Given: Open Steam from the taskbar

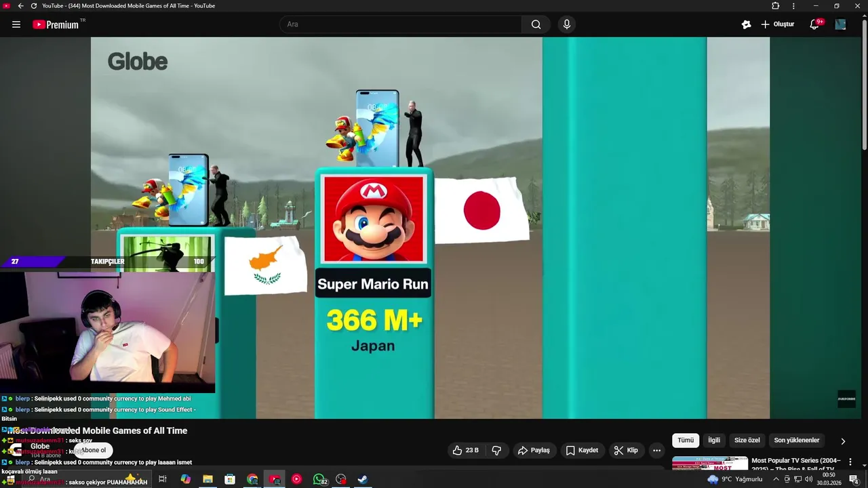Looking at the screenshot, I should 363,479.
